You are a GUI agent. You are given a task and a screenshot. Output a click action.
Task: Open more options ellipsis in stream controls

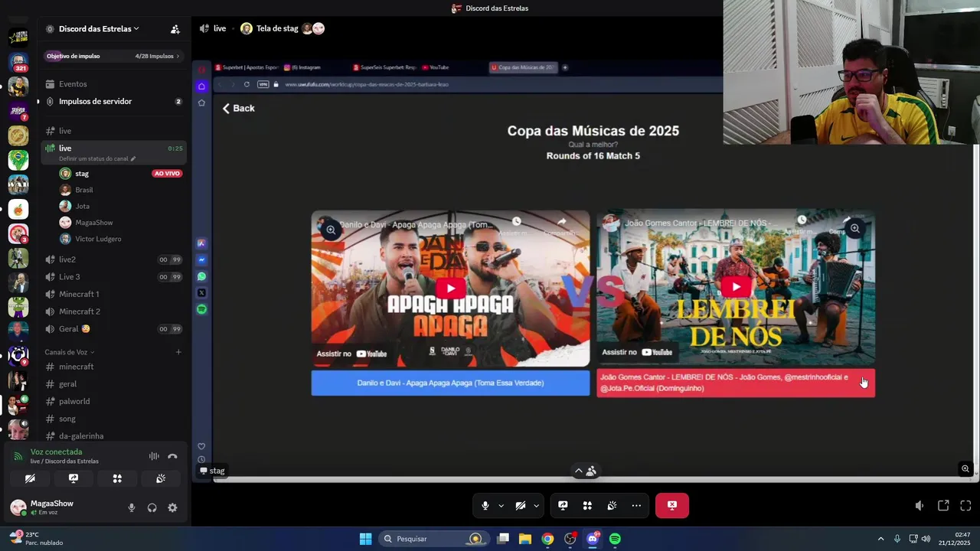coord(636,505)
